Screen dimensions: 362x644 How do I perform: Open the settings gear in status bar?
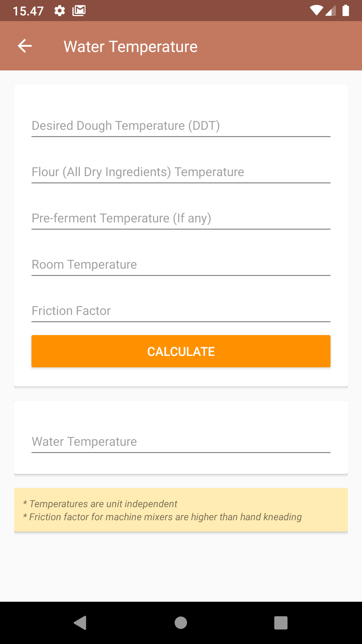[60, 11]
